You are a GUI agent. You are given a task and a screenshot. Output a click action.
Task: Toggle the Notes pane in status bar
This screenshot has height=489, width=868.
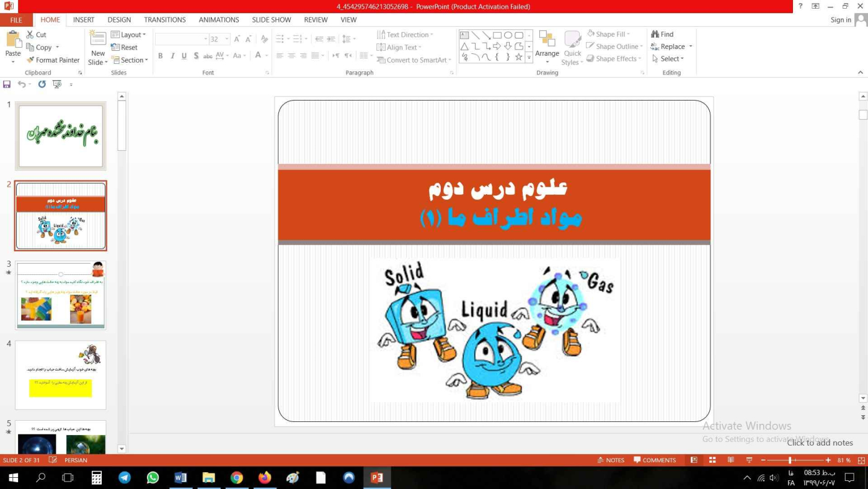click(610, 460)
